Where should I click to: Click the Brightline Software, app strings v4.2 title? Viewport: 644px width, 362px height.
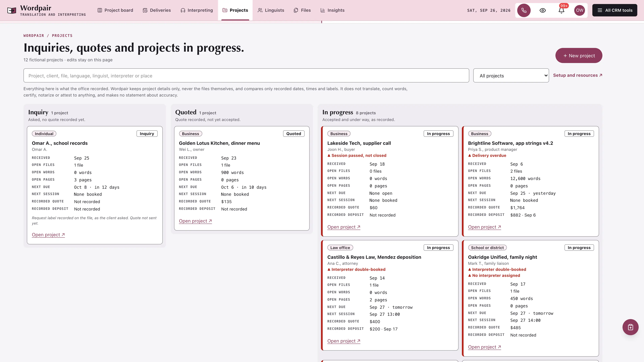click(510, 143)
